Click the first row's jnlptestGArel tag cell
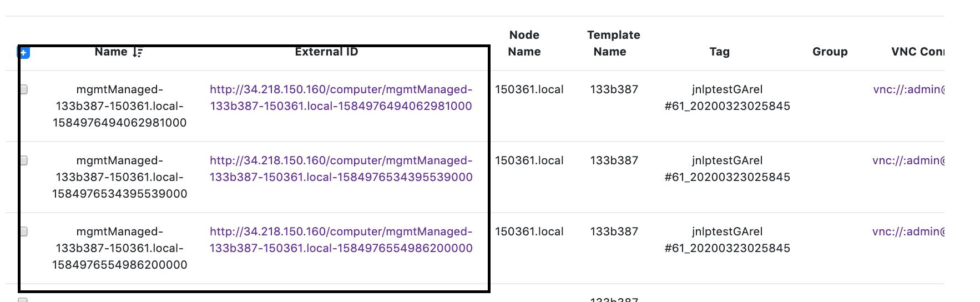The image size is (980, 302). pyautogui.click(x=727, y=98)
